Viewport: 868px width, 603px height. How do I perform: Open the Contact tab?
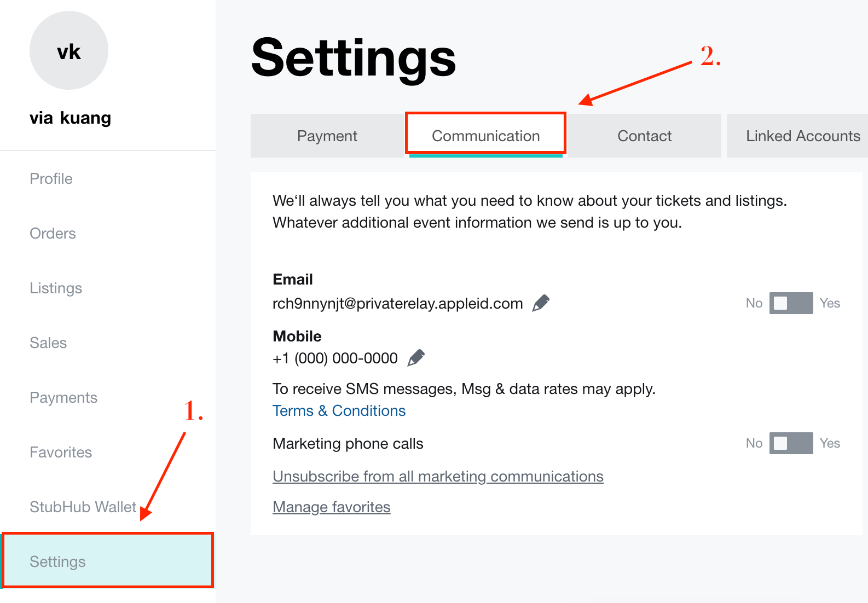pyautogui.click(x=645, y=136)
